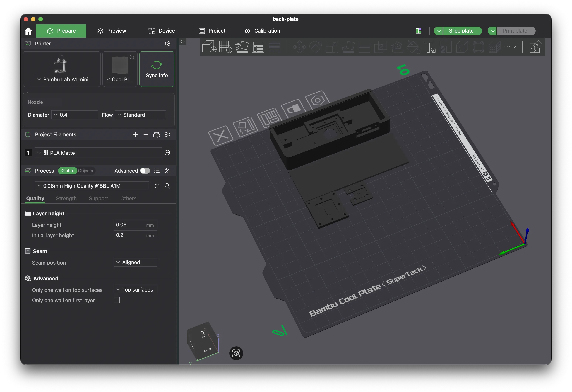Click the Add plate grid icon

click(x=225, y=47)
